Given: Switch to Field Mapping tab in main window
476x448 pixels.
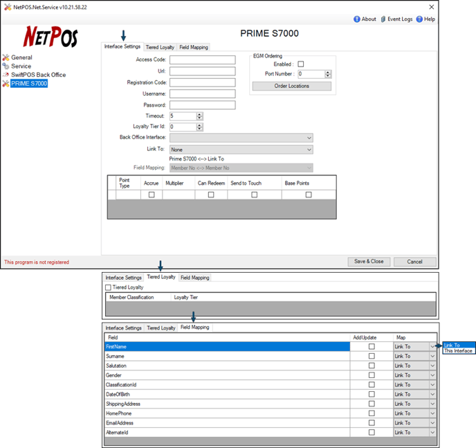Looking at the screenshot, I should click(194, 47).
